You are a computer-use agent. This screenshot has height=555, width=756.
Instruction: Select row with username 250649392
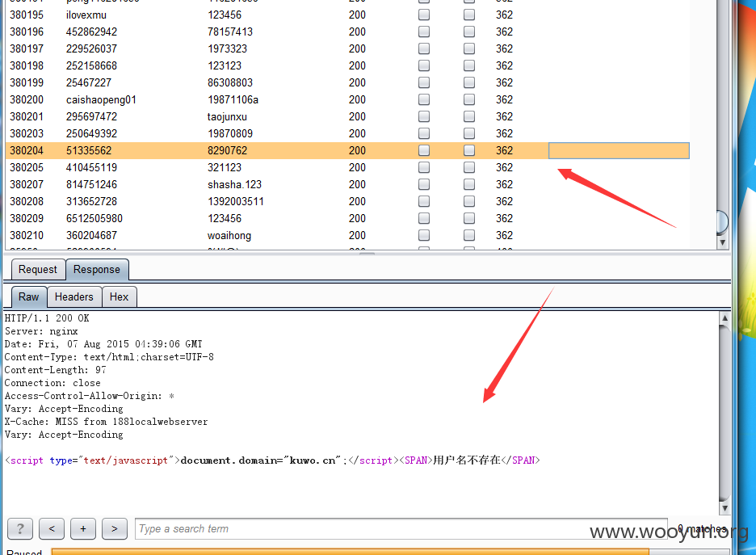click(91, 133)
